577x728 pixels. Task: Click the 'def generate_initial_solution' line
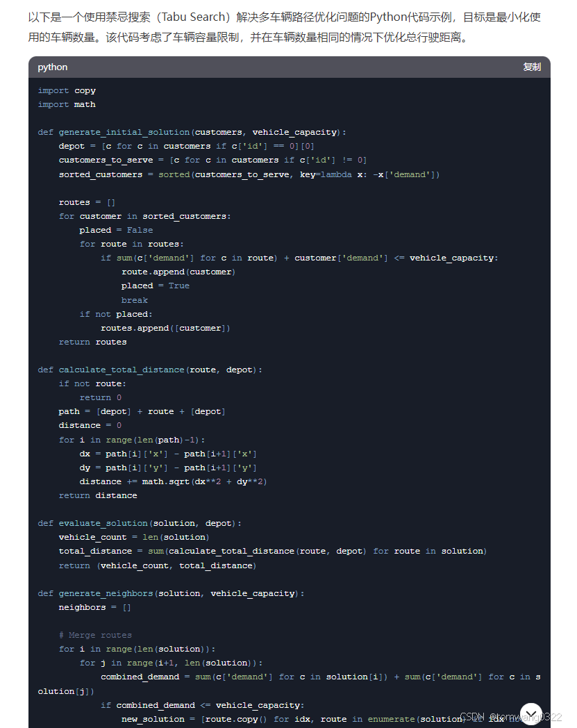pos(192,132)
